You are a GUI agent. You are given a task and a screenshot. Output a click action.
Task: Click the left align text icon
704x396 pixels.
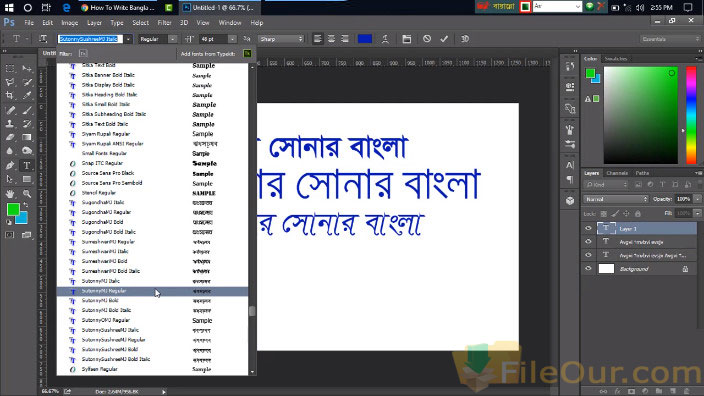tap(317, 39)
